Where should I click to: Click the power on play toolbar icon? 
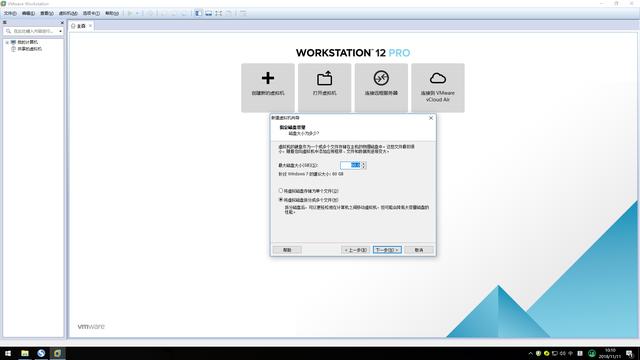click(x=130, y=13)
